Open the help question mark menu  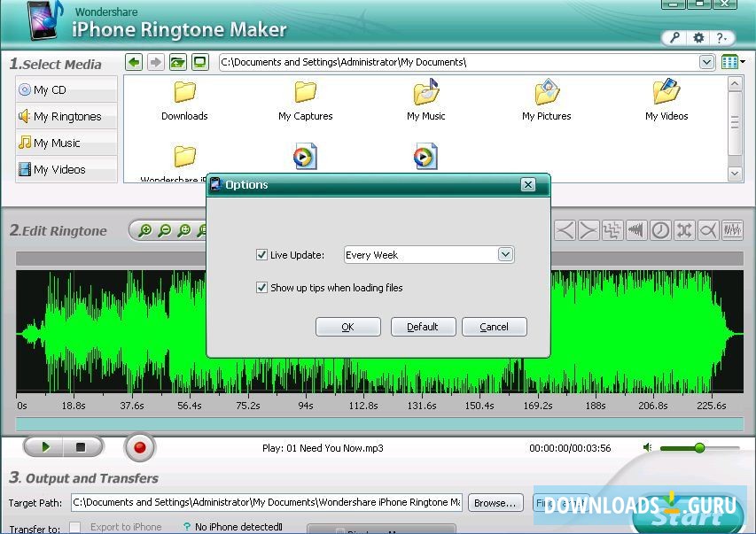coord(721,37)
